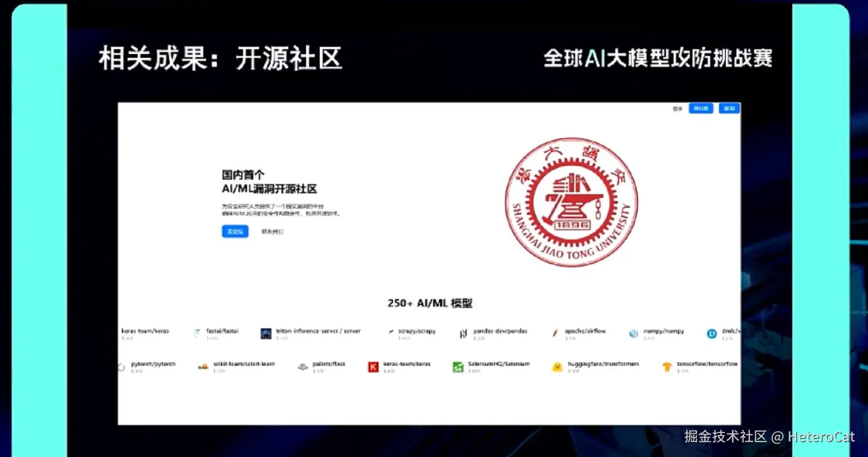Click the huggingface emoji icon

click(x=557, y=367)
